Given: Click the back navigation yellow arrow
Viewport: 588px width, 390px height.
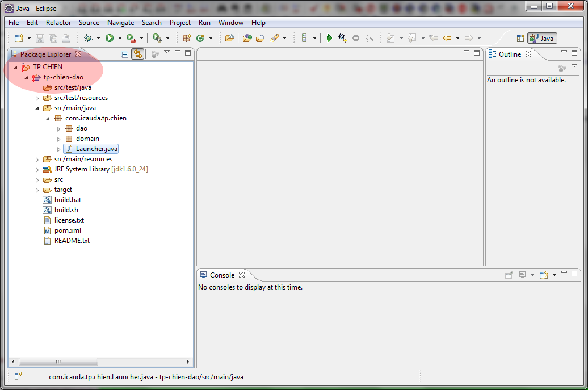Looking at the screenshot, I should 447,38.
